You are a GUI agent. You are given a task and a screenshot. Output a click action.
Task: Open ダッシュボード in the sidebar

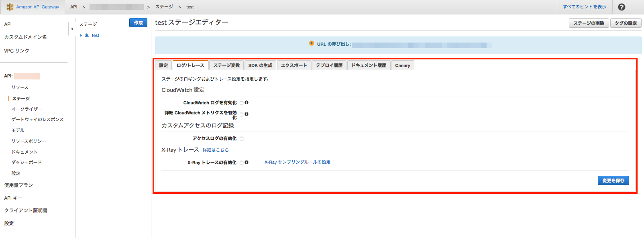pyautogui.click(x=26, y=163)
